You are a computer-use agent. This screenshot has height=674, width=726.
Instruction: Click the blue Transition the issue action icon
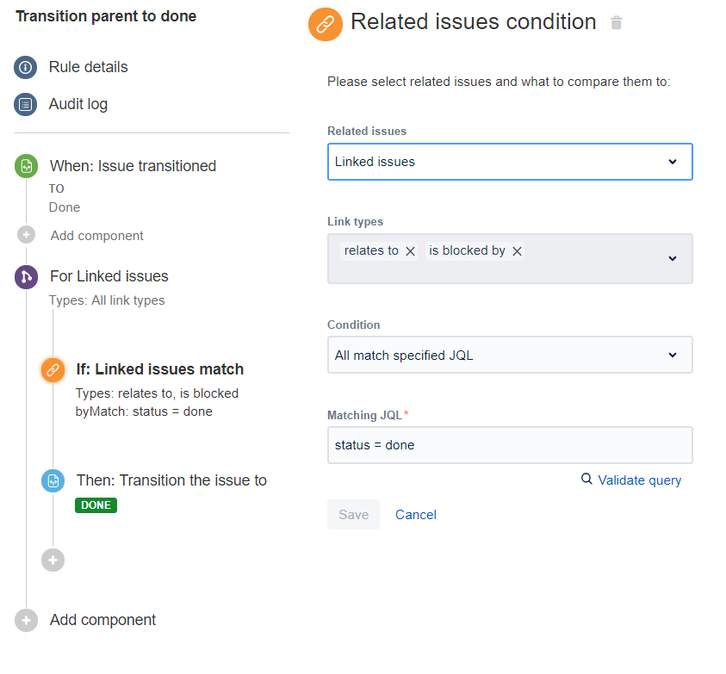pos(53,481)
